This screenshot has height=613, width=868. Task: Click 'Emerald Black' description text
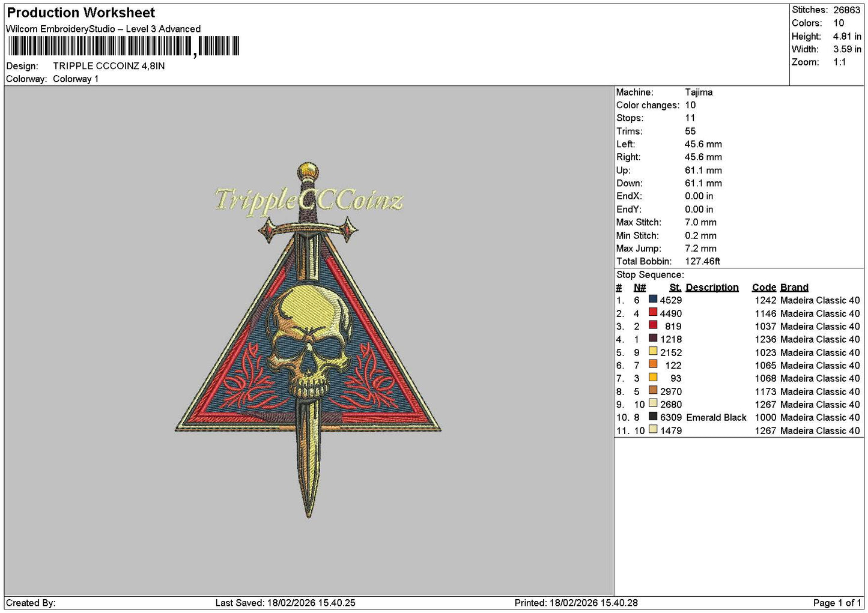[x=716, y=417]
